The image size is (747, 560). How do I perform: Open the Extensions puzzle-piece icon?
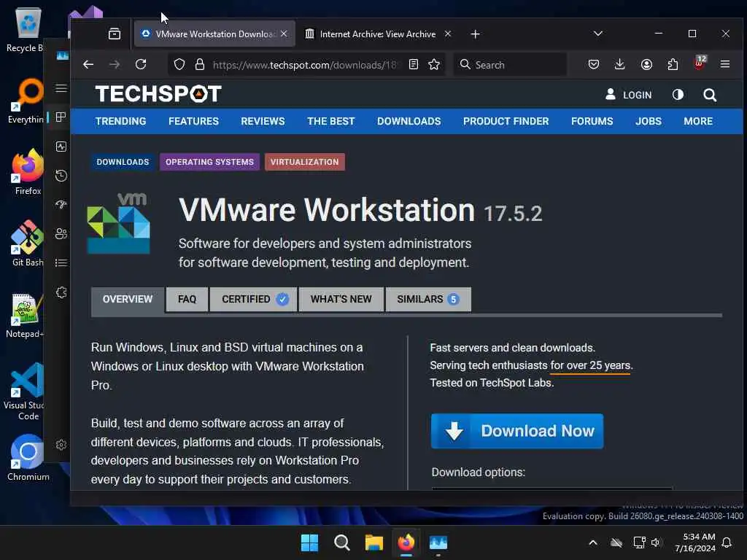(673, 64)
